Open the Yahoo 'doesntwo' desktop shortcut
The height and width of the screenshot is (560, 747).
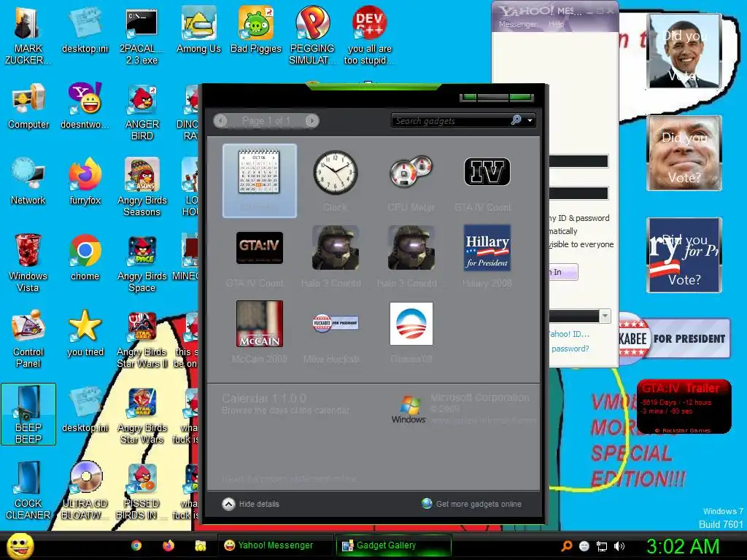85,106
